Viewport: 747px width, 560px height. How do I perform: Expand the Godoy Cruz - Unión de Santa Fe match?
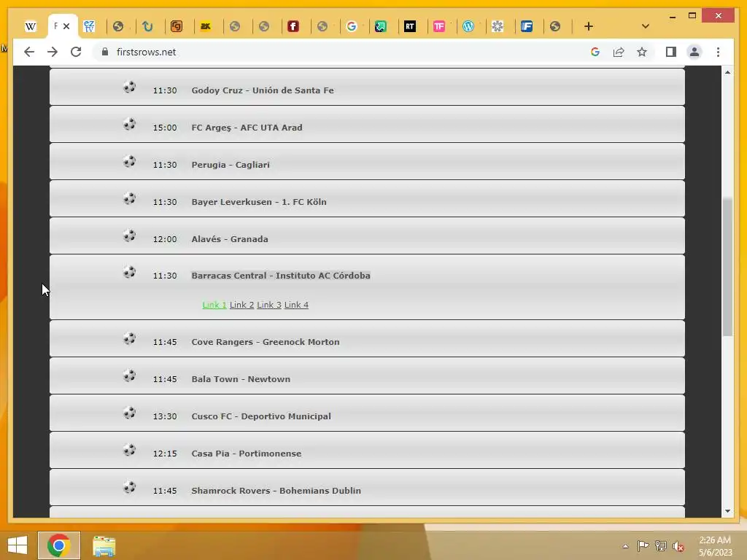pyautogui.click(x=263, y=90)
